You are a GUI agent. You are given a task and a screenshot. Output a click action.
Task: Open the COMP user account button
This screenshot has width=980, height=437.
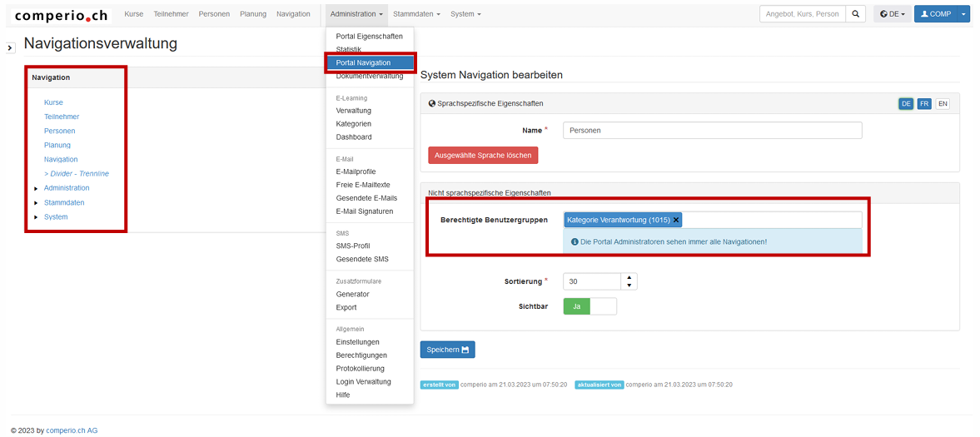click(936, 14)
